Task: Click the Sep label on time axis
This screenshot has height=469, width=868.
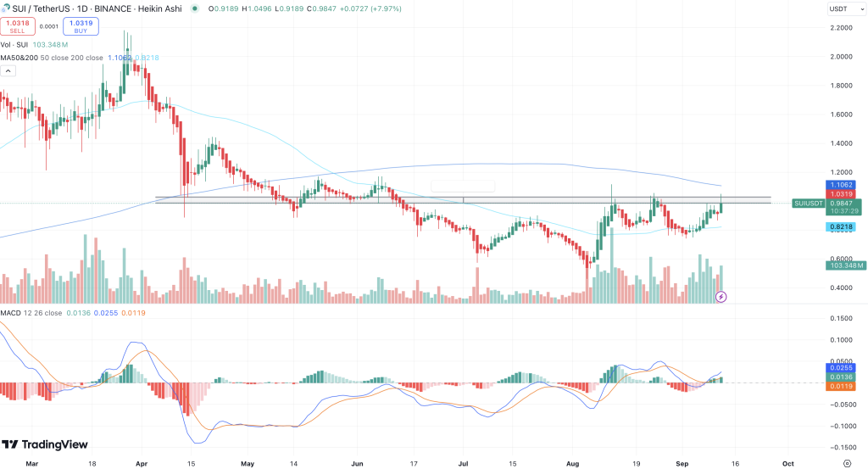Action: point(682,463)
